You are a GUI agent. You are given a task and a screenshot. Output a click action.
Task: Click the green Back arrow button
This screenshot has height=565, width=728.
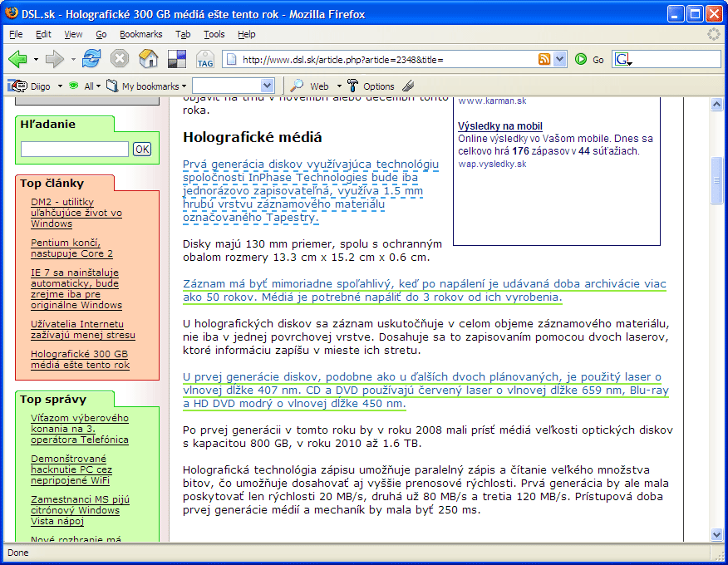(x=18, y=59)
